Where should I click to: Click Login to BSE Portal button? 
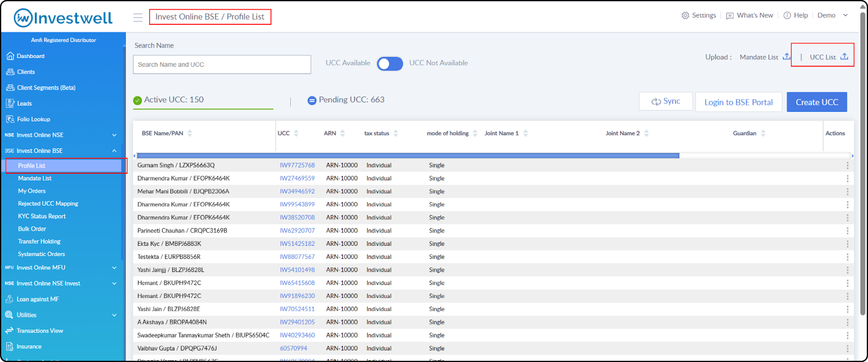point(738,102)
